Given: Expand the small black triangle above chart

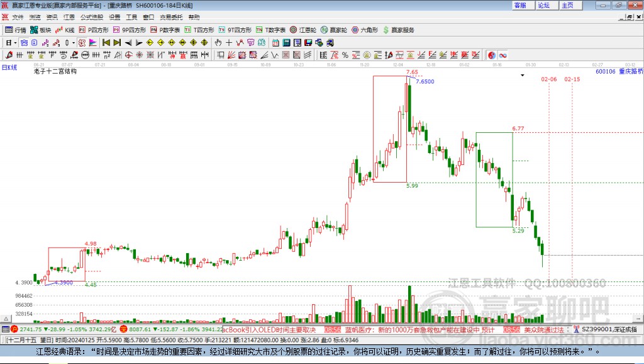Looking at the screenshot, I should 523,76.
